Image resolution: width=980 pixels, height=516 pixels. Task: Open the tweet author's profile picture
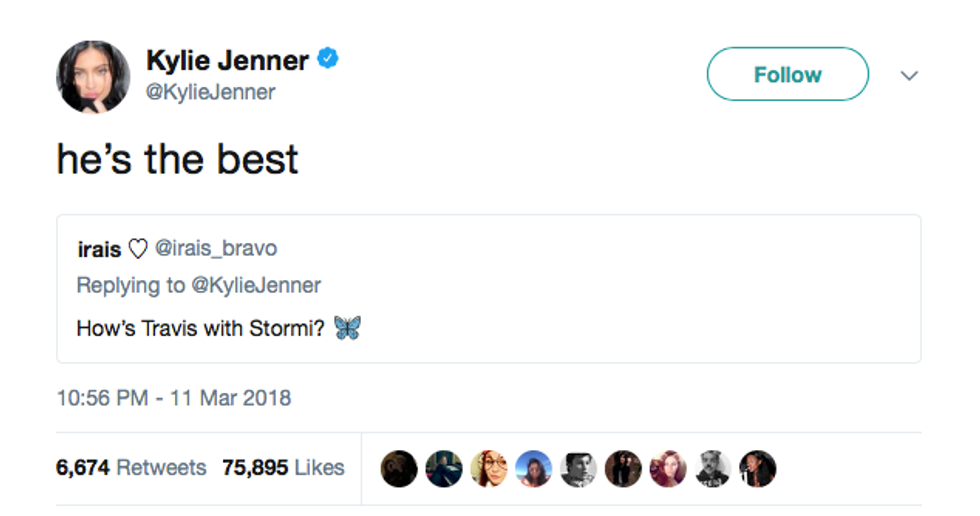[93, 76]
